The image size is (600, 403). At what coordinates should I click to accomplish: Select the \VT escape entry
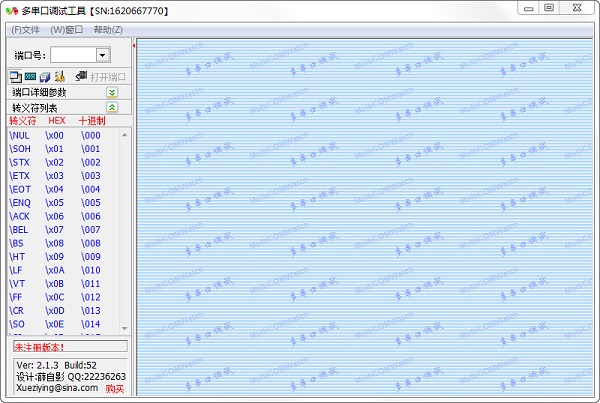[17, 284]
